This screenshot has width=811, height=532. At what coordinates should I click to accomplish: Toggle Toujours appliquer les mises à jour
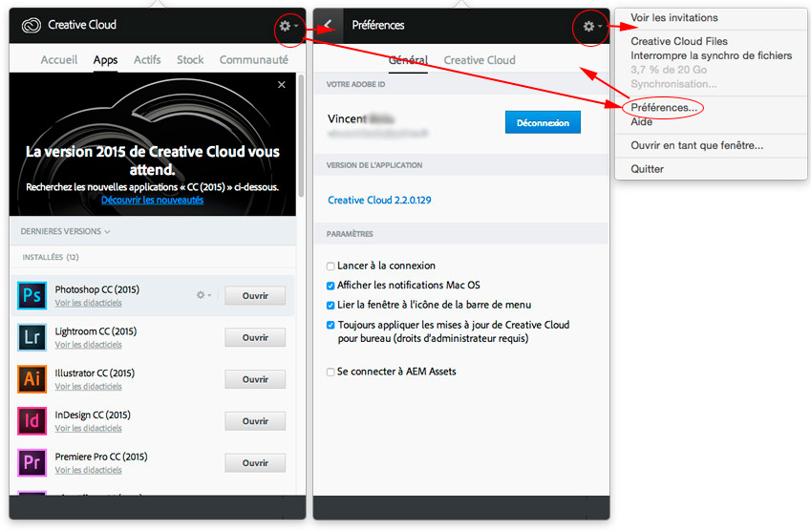click(331, 325)
